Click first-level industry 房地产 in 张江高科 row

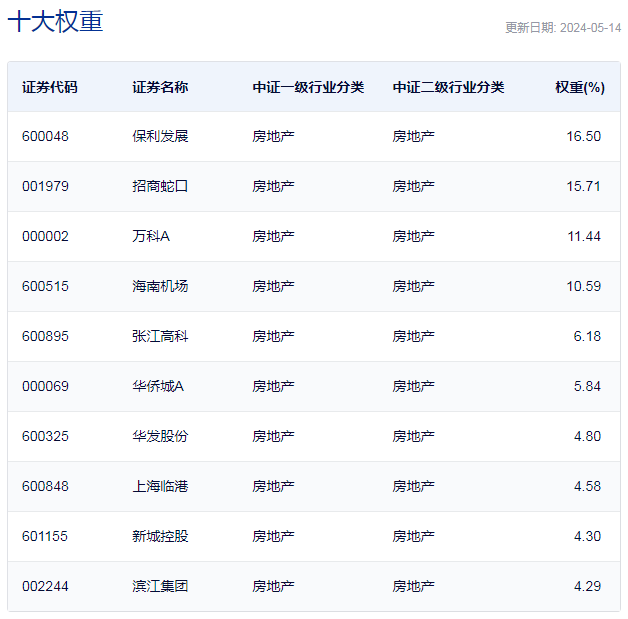click(x=273, y=336)
